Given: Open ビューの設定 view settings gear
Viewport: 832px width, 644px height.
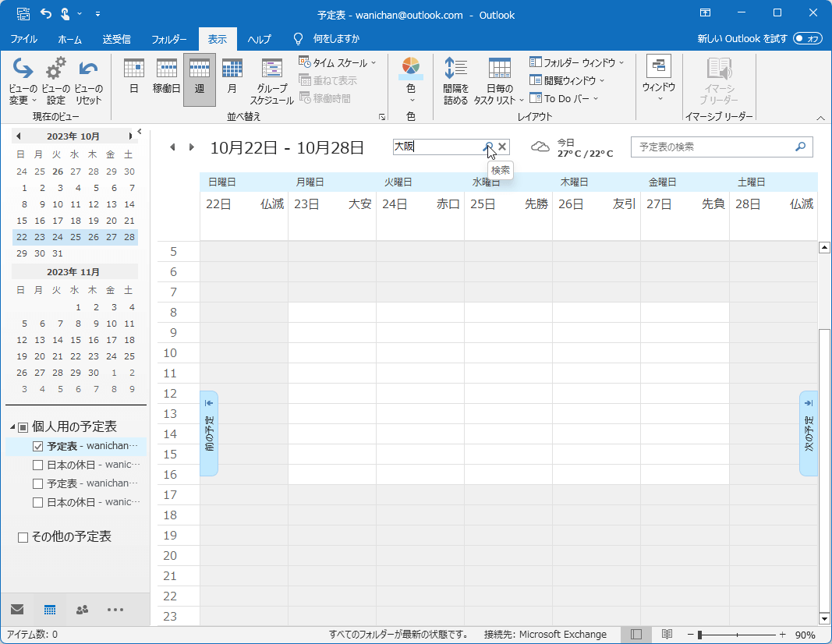Looking at the screenshot, I should (x=55, y=80).
